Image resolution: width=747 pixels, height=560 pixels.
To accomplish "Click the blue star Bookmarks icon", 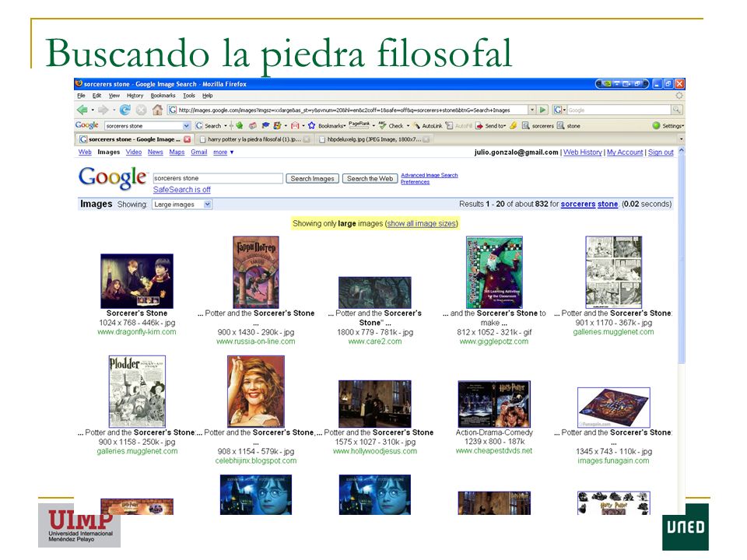I will pyautogui.click(x=311, y=126).
